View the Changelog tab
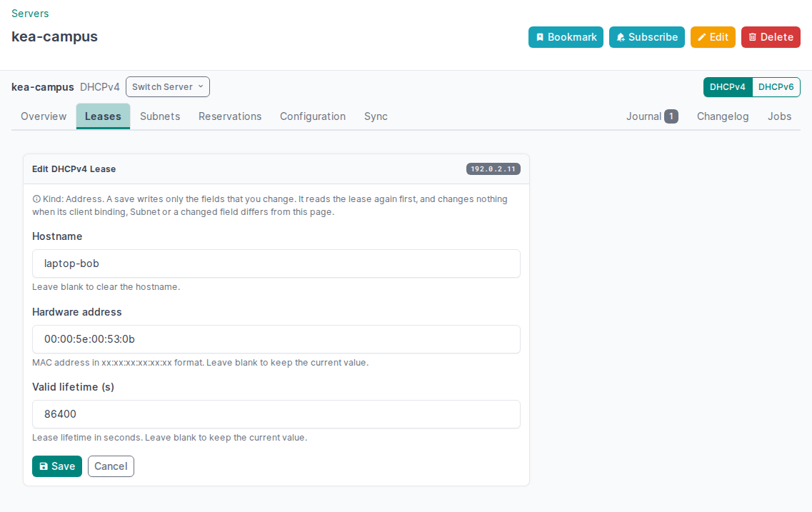 tap(723, 116)
